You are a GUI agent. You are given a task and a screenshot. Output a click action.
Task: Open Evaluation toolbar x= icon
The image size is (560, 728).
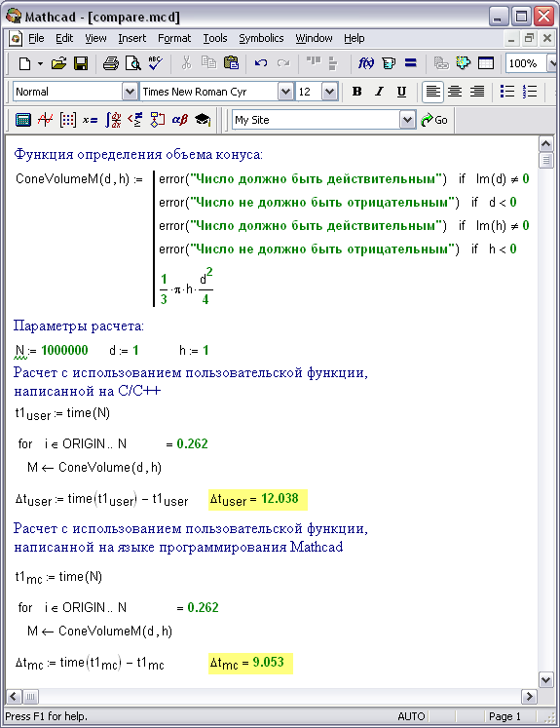pos(90,120)
